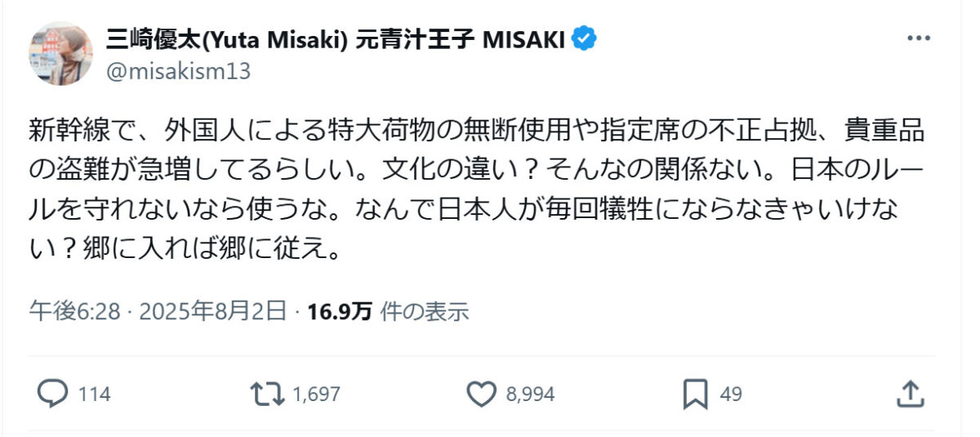This screenshot has height=437, width=980.
Task: Click the 午後6:28 timestamp
Action: click(74, 311)
